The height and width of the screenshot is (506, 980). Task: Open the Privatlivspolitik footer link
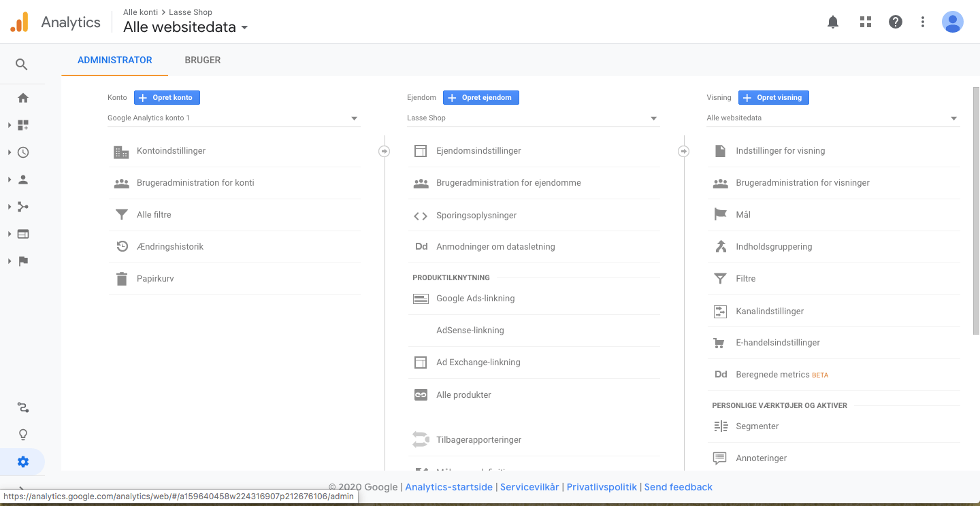pos(602,487)
